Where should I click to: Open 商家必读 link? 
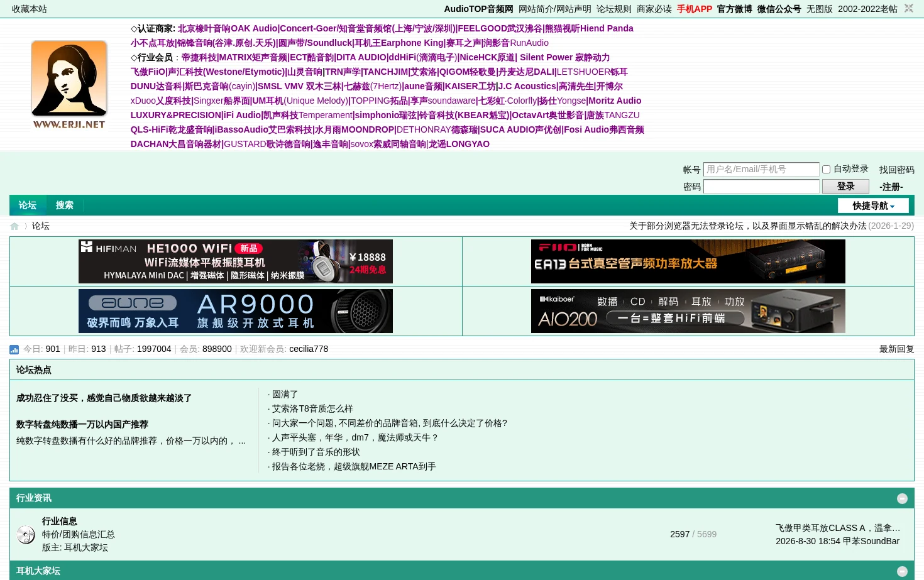[x=654, y=9]
